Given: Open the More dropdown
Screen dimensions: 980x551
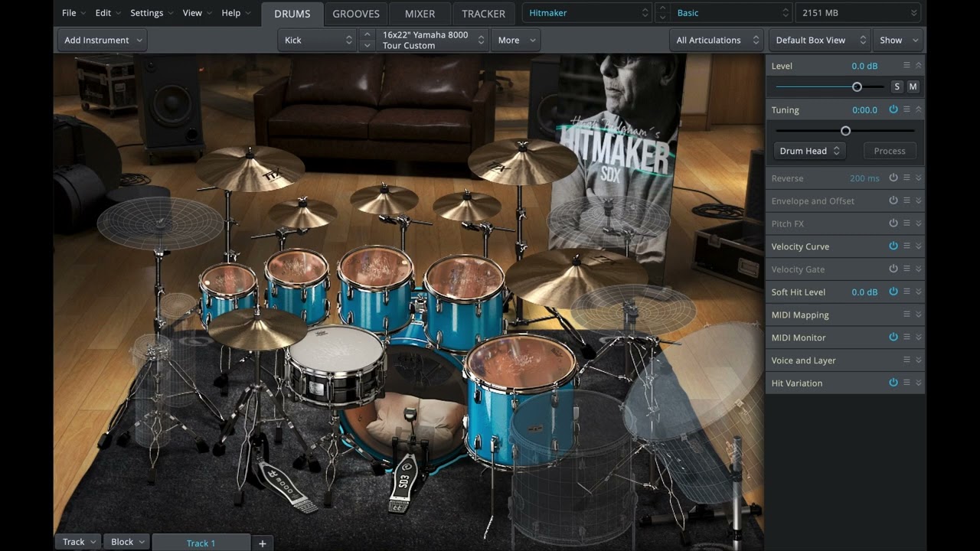Looking at the screenshot, I should [x=516, y=40].
